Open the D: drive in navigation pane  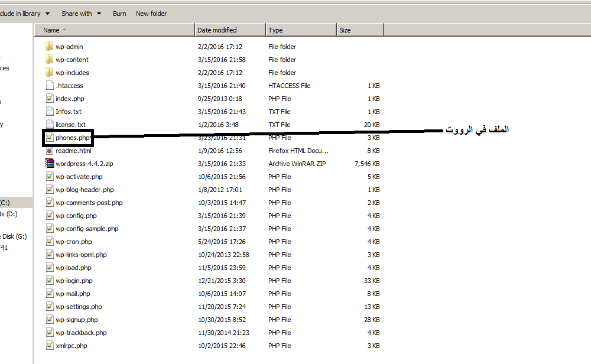pos(9,214)
